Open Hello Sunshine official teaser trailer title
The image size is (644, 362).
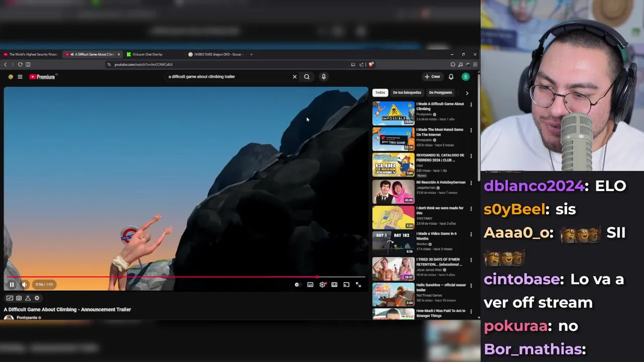pyautogui.click(x=441, y=287)
